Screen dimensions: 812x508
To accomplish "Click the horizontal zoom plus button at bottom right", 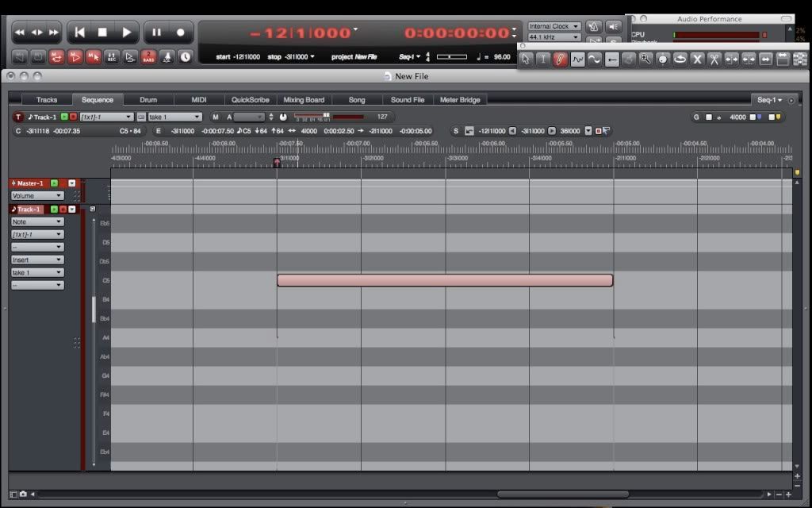I will (x=788, y=494).
